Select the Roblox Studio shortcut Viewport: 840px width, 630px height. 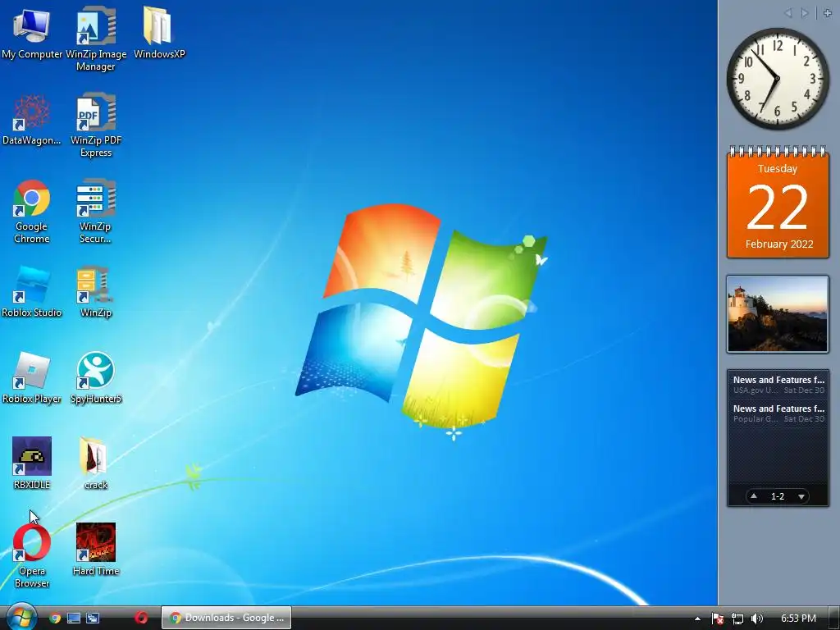(32, 292)
